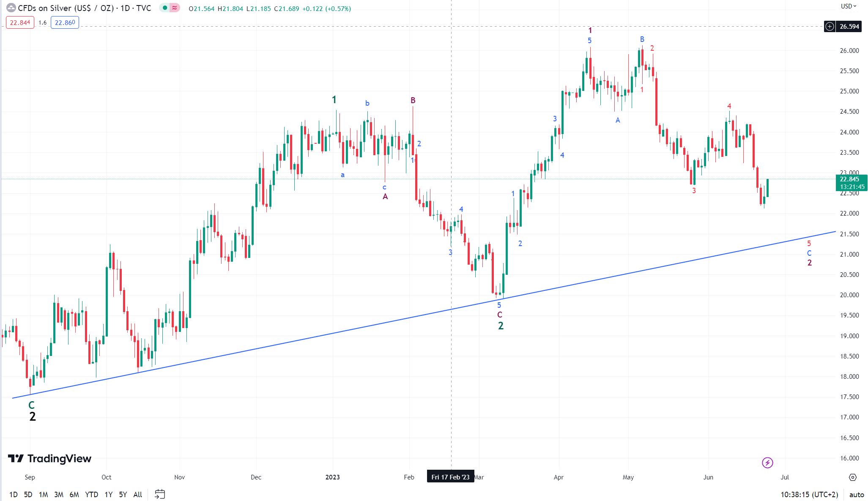Viewport: 868px width, 501px height.
Task: Select the 1D time range
Action: click(14, 495)
